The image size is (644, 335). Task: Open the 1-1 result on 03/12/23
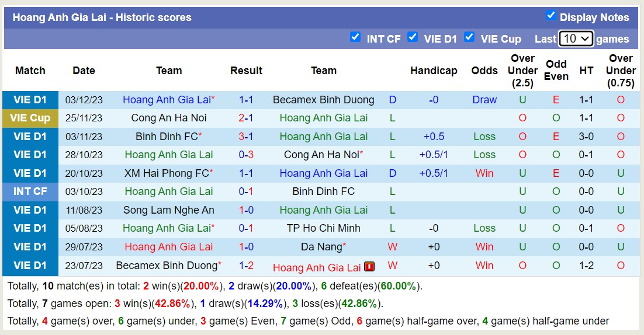246,100
